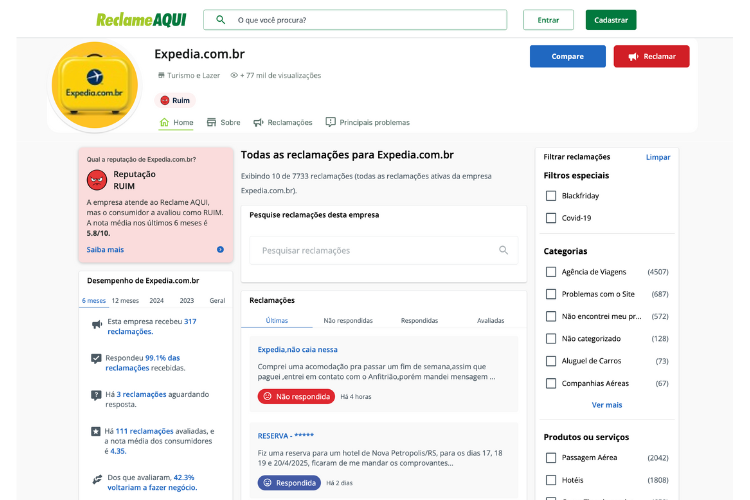Check the Problemas com o Site category
Image resolution: width=750 pixels, height=500 pixels.
(551, 294)
